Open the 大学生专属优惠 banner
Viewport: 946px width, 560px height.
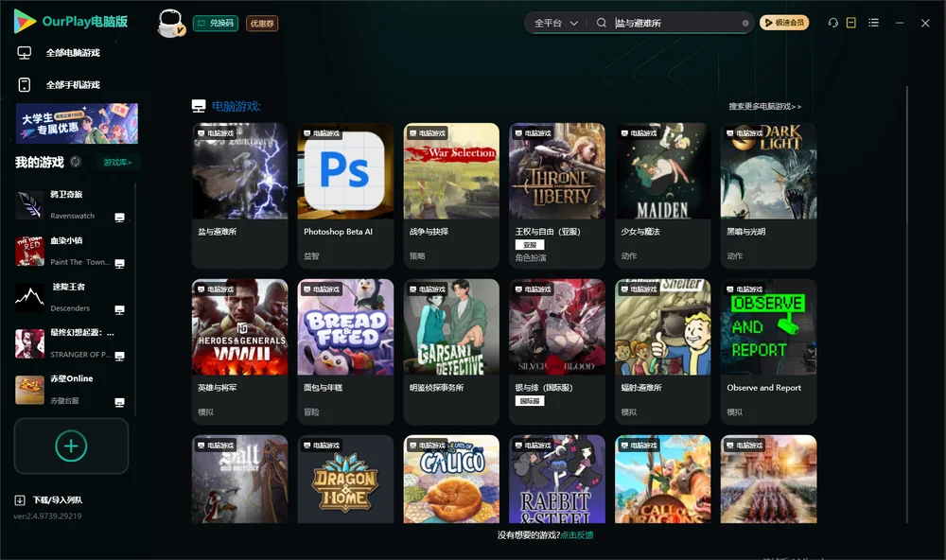(77, 123)
